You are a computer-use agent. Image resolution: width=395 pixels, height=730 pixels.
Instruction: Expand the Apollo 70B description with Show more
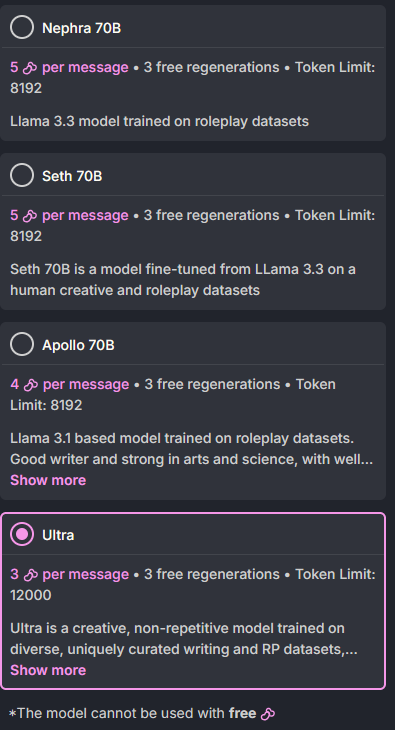(48, 480)
